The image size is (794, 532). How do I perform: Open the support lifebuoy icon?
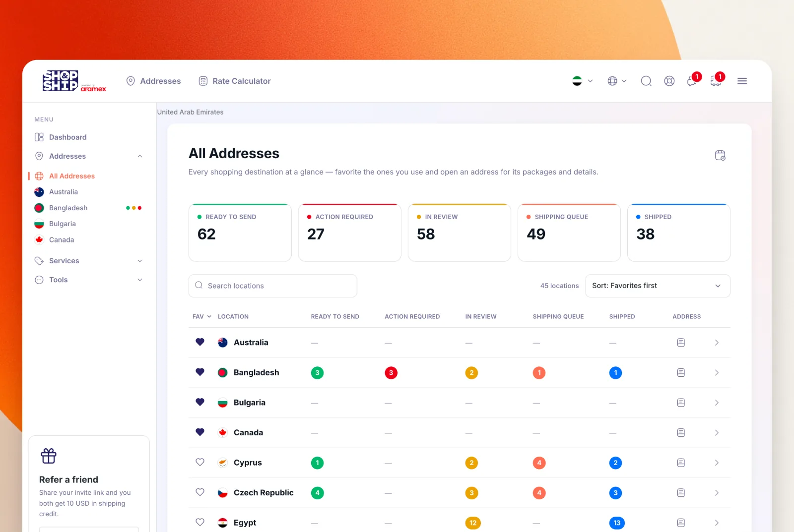pyautogui.click(x=669, y=81)
